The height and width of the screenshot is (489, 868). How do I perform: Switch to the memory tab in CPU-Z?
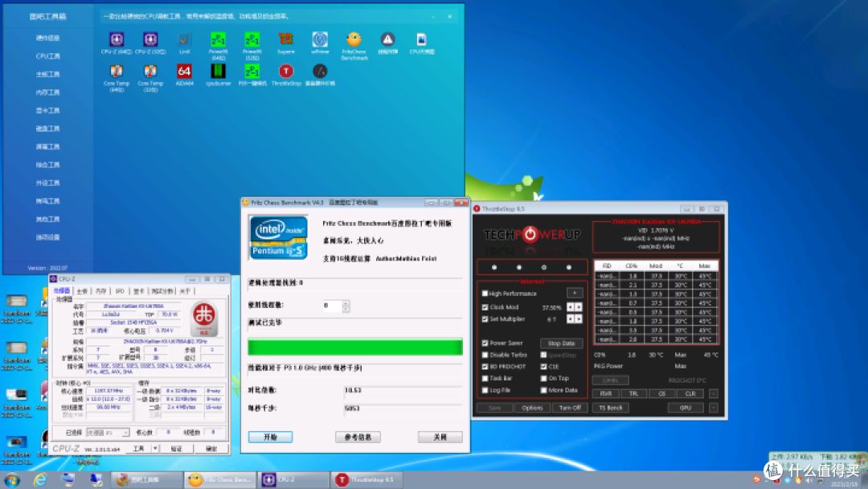(x=100, y=291)
